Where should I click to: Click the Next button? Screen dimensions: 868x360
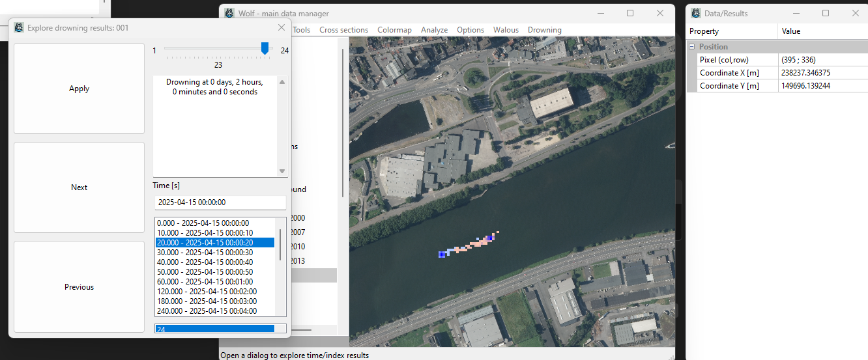(x=79, y=187)
